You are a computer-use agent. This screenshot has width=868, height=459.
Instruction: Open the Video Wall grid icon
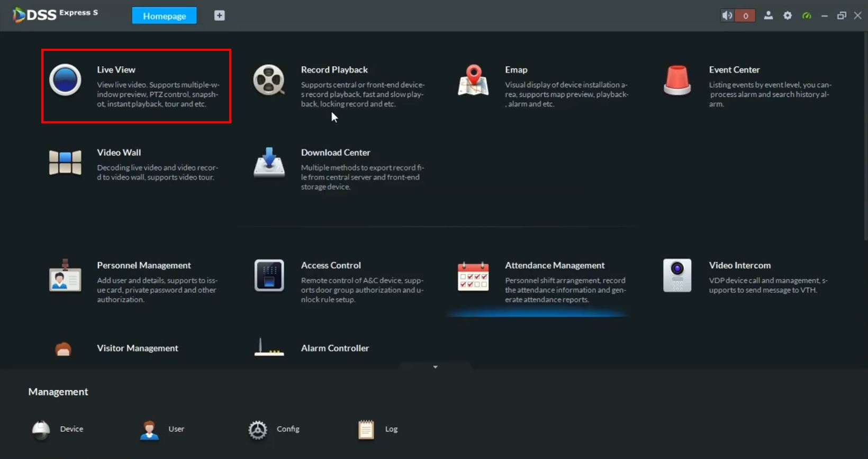[x=65, y=163]
